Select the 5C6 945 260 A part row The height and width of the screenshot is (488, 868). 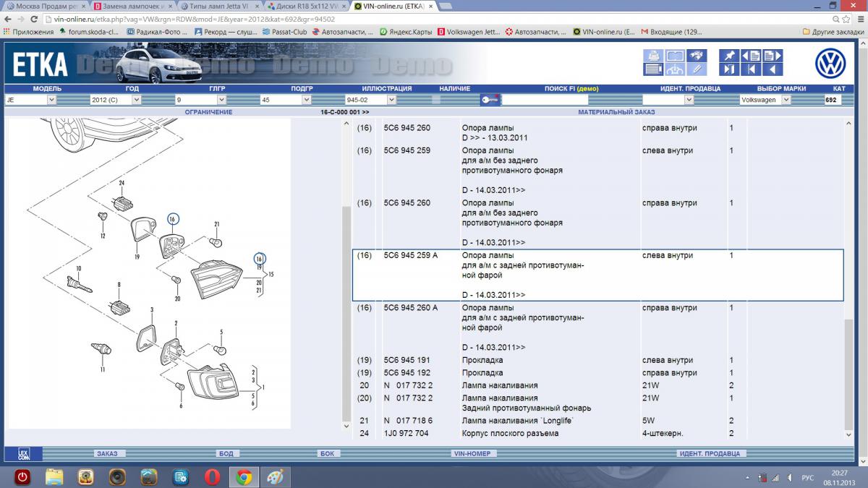click(598, 328)
